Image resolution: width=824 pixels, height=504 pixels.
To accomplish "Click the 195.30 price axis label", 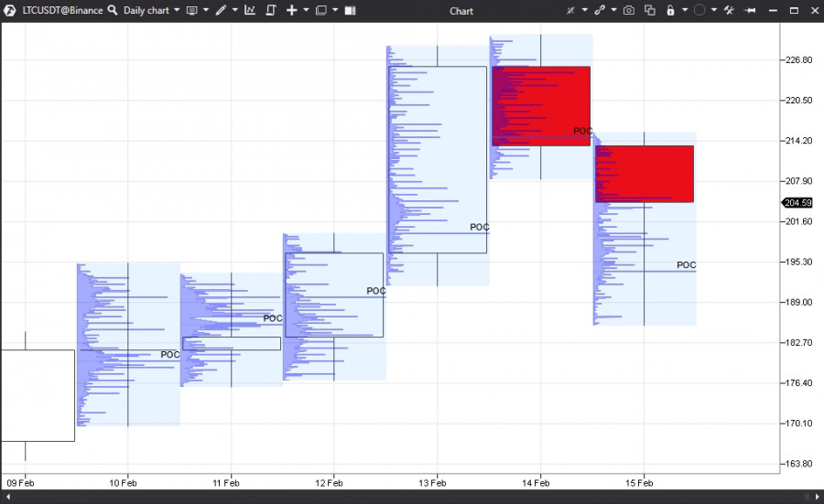I will (x=798, y=262).
